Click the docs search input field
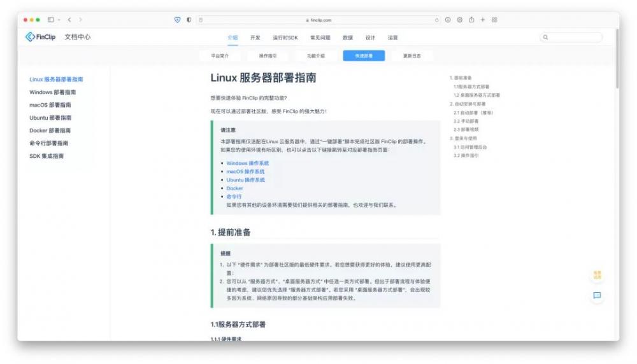The image size is (637, 364). point(571,38)
